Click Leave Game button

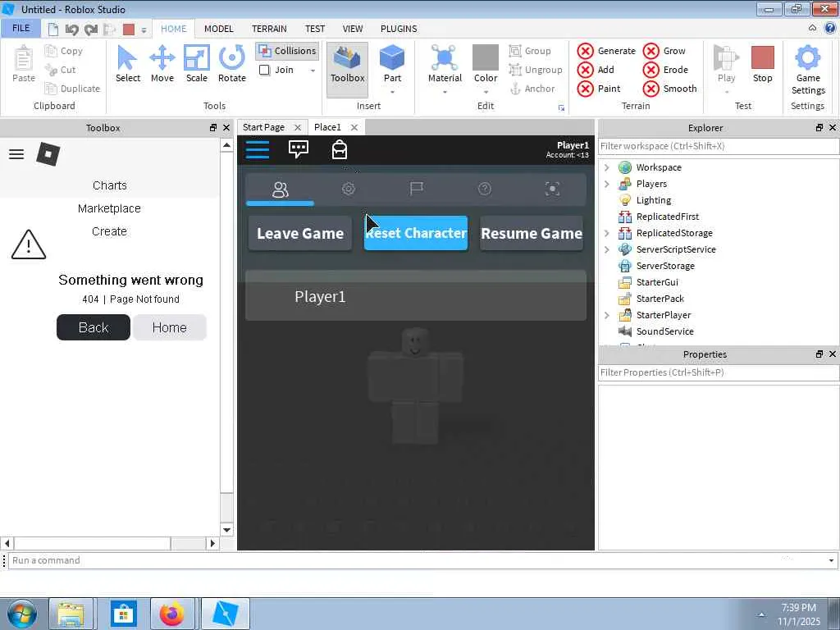(x=300, y=233)
